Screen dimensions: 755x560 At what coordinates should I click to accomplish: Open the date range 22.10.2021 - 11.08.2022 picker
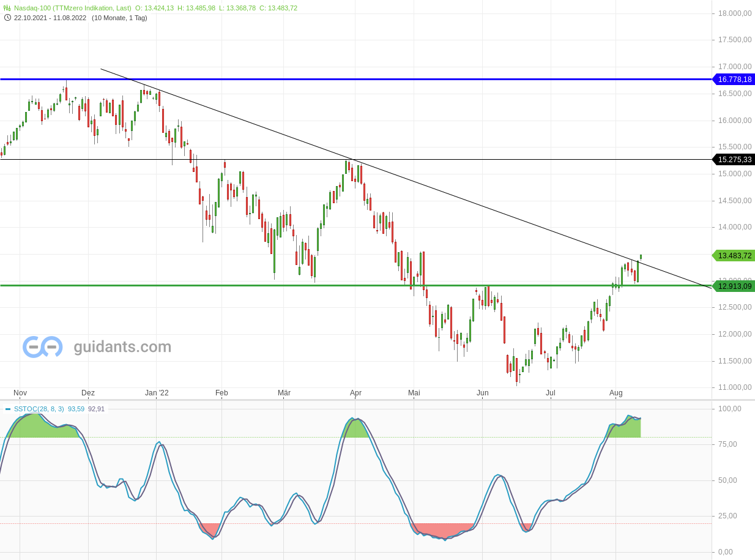tap(48, 18)
